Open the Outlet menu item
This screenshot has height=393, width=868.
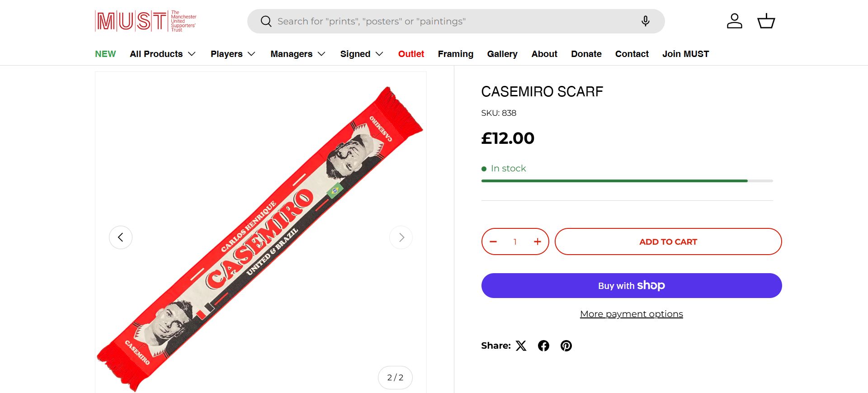point(411,54)
